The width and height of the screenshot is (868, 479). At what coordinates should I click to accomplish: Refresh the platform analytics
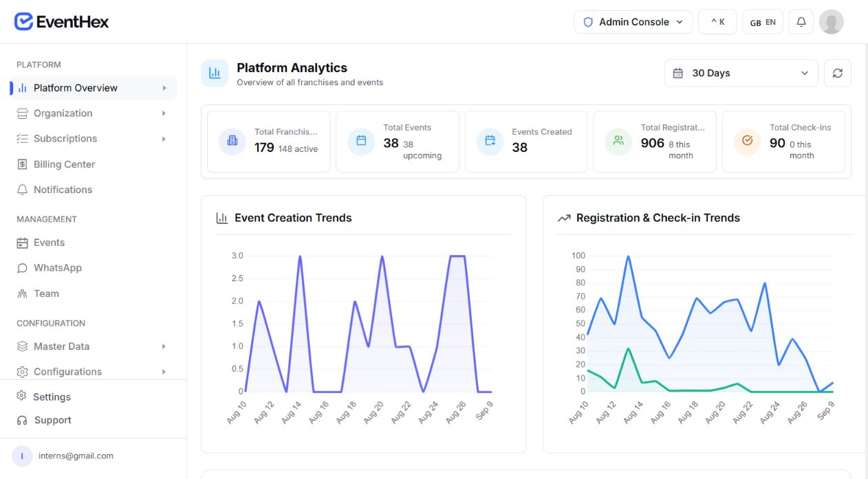click(x=838, y=73)
